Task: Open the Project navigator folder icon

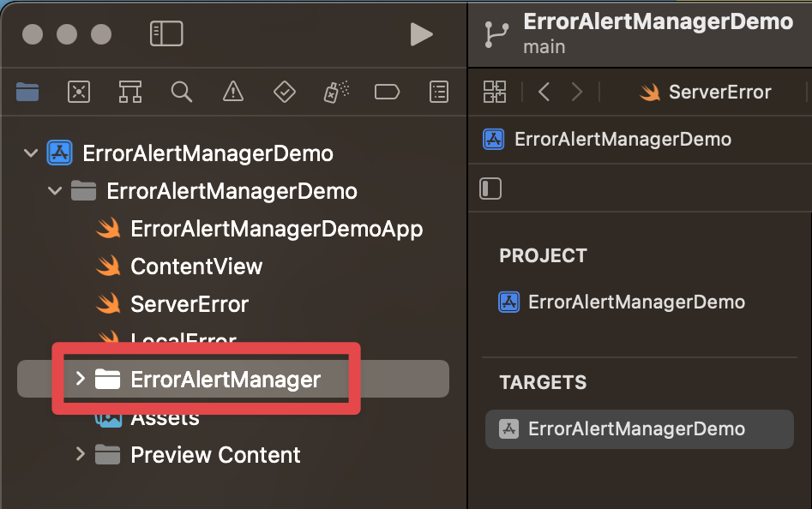Action: click(x=27, y=92)
